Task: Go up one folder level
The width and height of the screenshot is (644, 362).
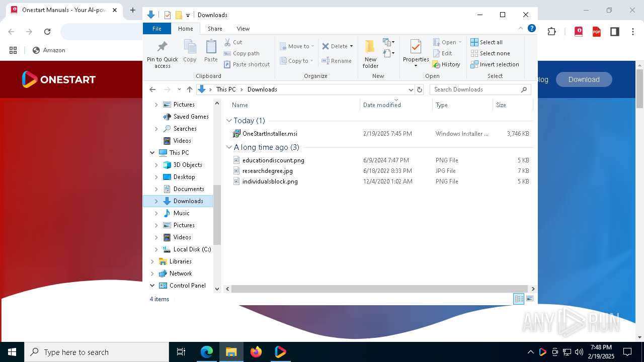Action: [189, 89]
